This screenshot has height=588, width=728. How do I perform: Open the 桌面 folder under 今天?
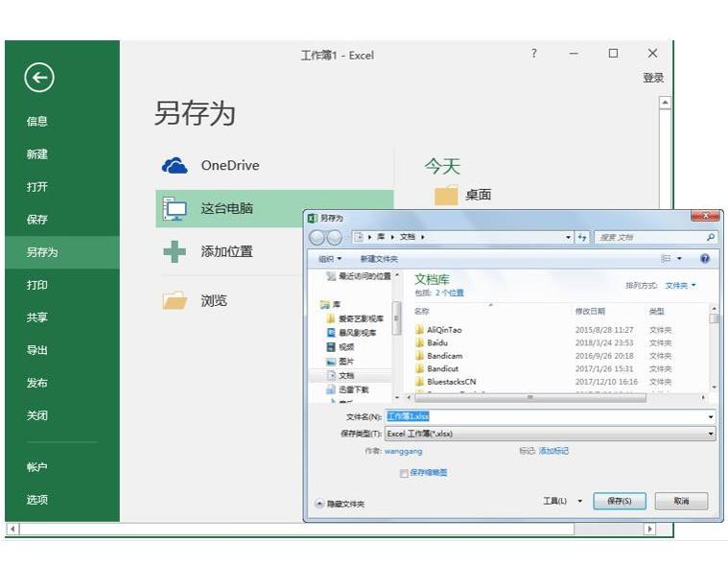coord(463,195)
